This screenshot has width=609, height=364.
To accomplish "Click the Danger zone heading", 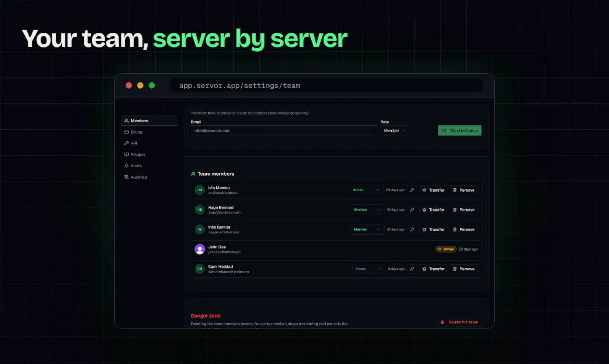I will coord(206,316).
